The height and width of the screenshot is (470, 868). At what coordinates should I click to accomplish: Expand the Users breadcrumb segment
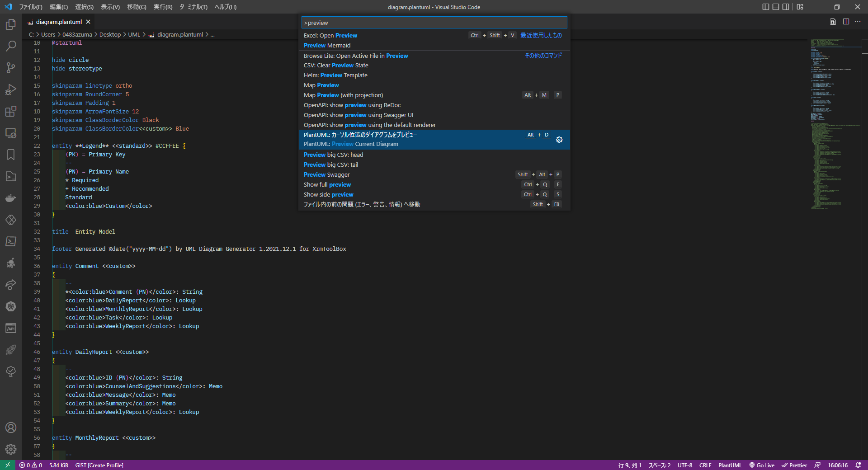[48, 34]
